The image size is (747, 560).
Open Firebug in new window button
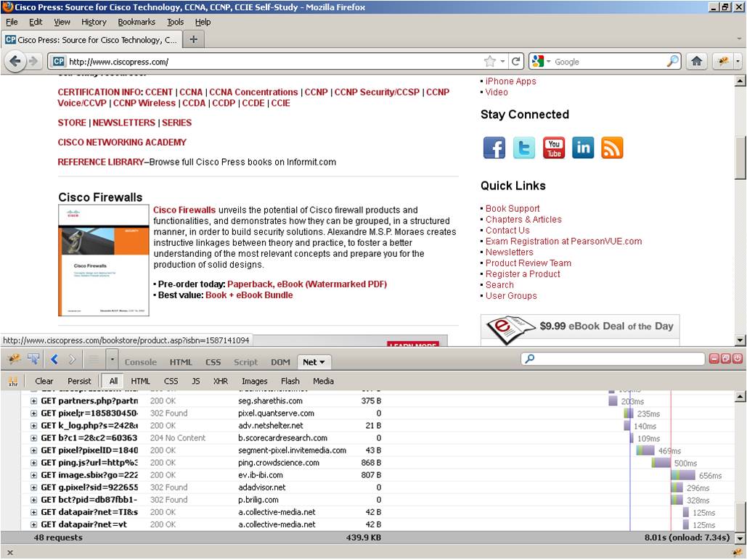[x=725, y=358]
